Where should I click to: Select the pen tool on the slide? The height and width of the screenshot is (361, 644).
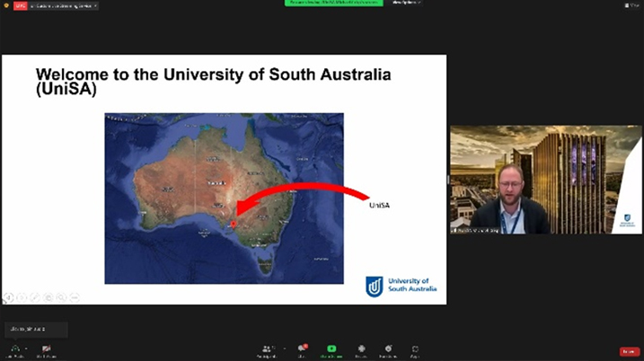coord(35,297)
